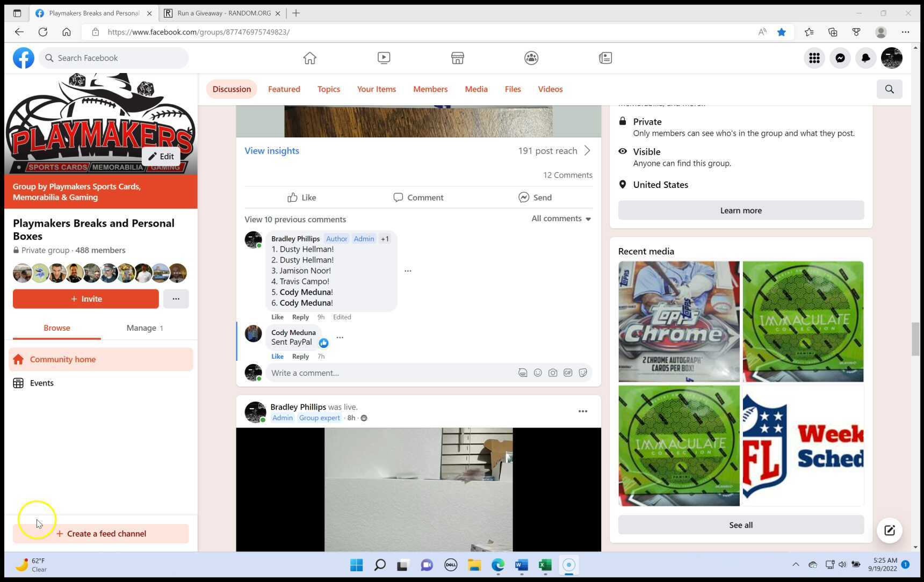Toggle Like on Cody Meduna's comment
The width and height of the screenshot is (924, 582).
277,357
